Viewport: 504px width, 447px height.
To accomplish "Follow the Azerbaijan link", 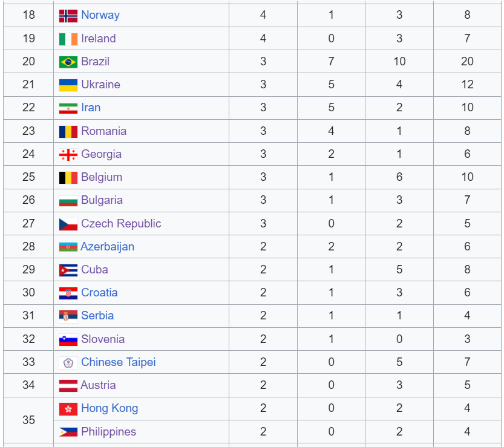I will 107,246.
